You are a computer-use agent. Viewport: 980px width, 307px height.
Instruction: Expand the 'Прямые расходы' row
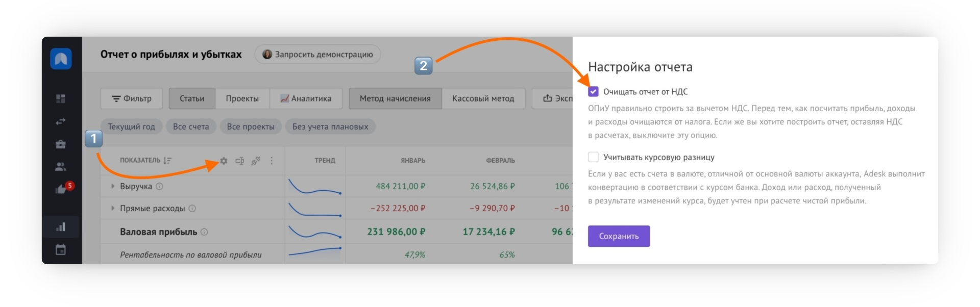pos(113,209)
